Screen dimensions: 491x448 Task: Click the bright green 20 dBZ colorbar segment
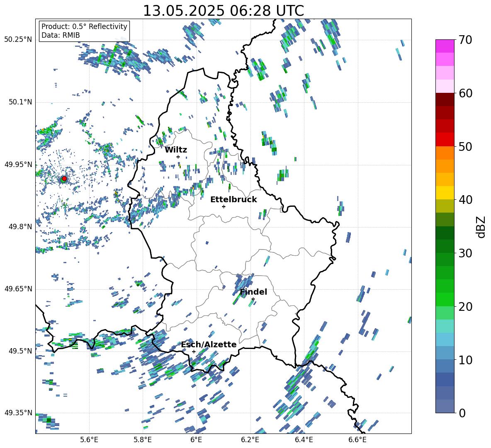[x=445, y=299]
